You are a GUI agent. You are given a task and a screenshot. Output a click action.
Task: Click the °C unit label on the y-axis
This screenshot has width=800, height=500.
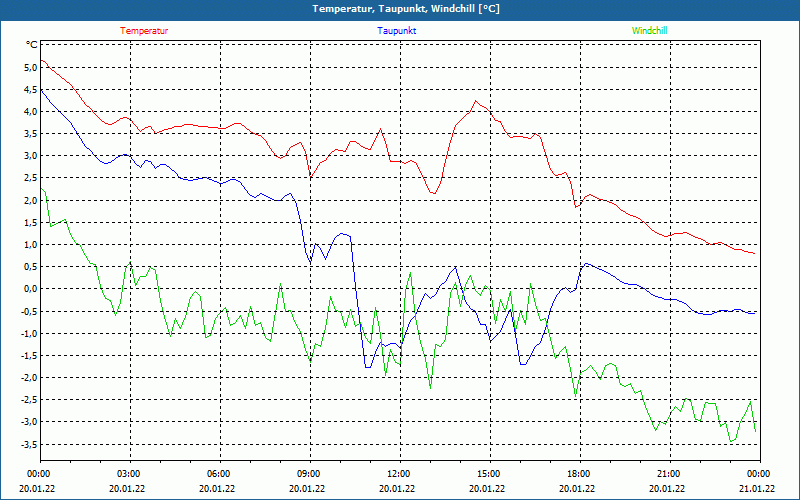click(x=32, y=45)
